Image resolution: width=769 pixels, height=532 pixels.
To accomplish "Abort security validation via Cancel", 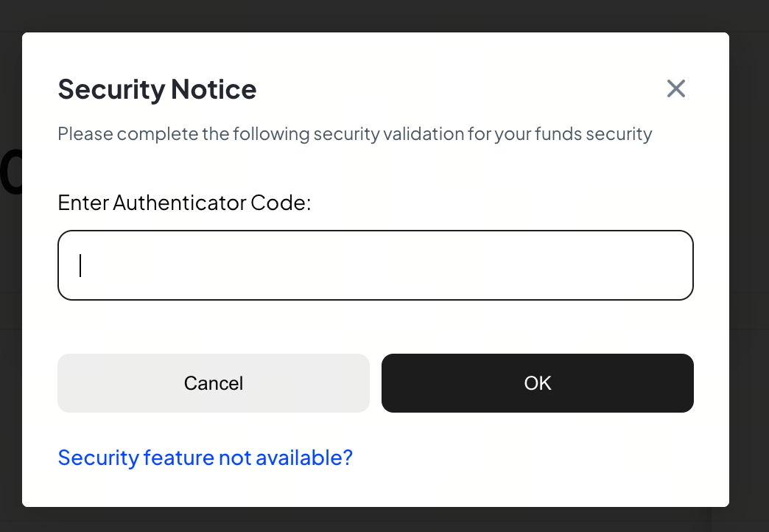I will tap(214, 383).
